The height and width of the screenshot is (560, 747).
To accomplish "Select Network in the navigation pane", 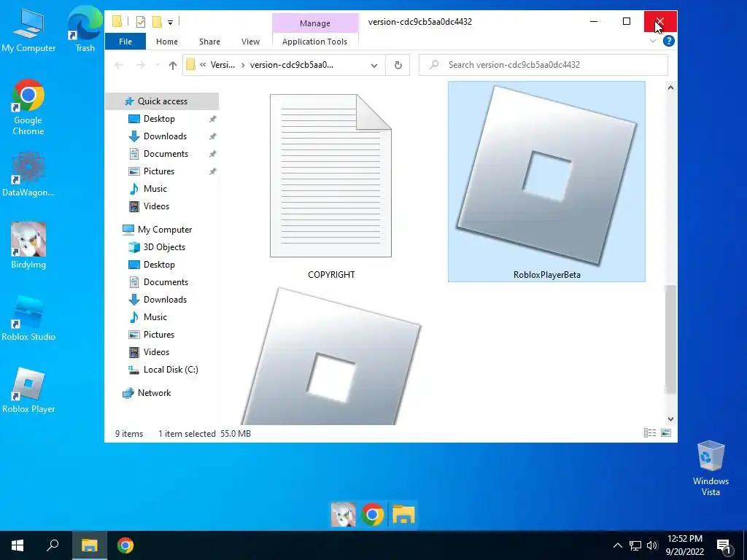I will [154, 393].
